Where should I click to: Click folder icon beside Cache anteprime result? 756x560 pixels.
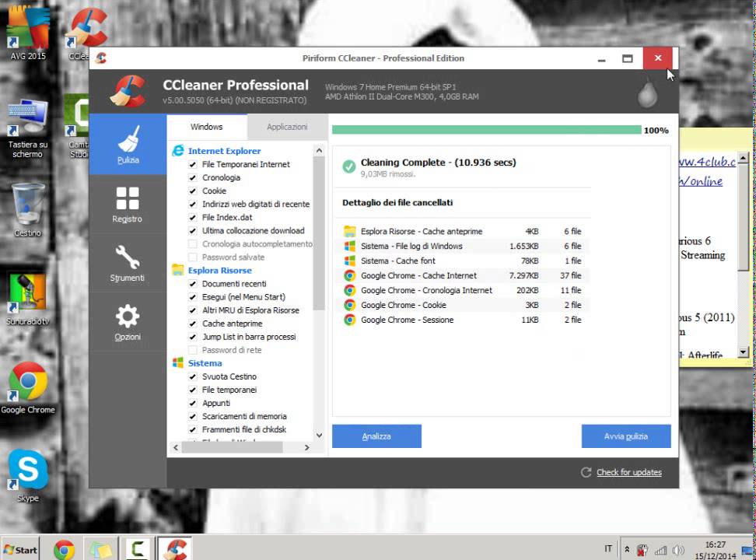pos(349,231)
